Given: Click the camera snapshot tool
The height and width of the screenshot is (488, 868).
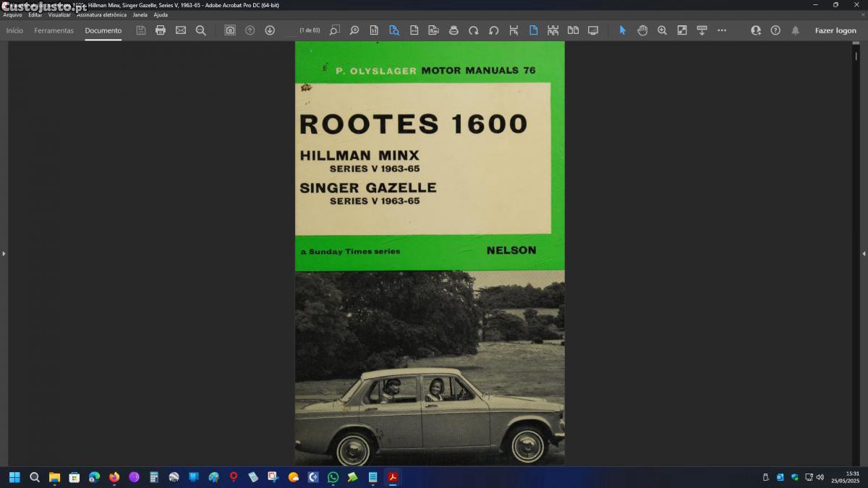Looking at the screenshot, I should 230,30.
